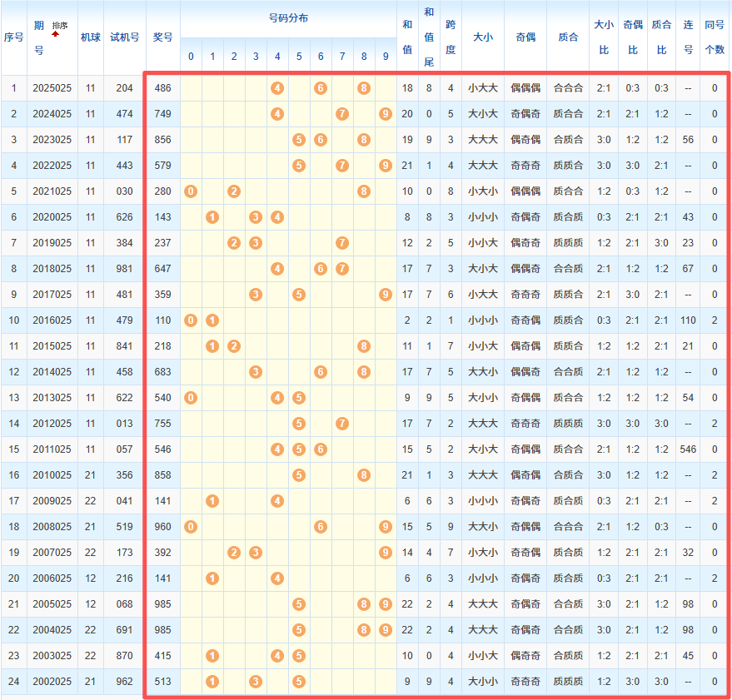The width and height of the screenshot is (732, 700).
Task: Click the 跨度 column header
Action: click(x=451, y=37)
